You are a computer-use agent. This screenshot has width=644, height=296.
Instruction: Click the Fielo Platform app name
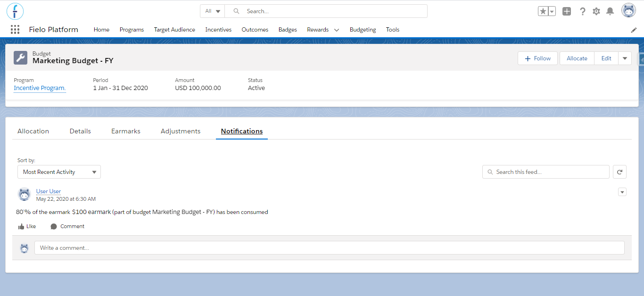tap(54, 30)
